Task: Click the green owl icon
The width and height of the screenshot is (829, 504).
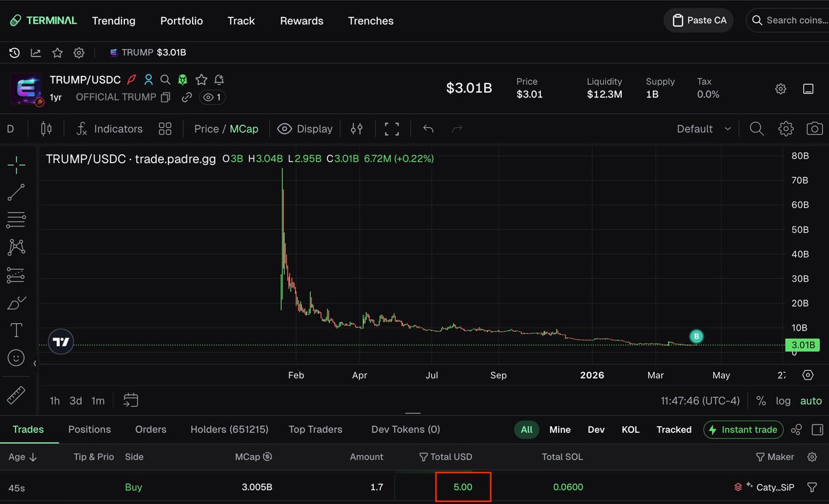Action: (183, 79)
